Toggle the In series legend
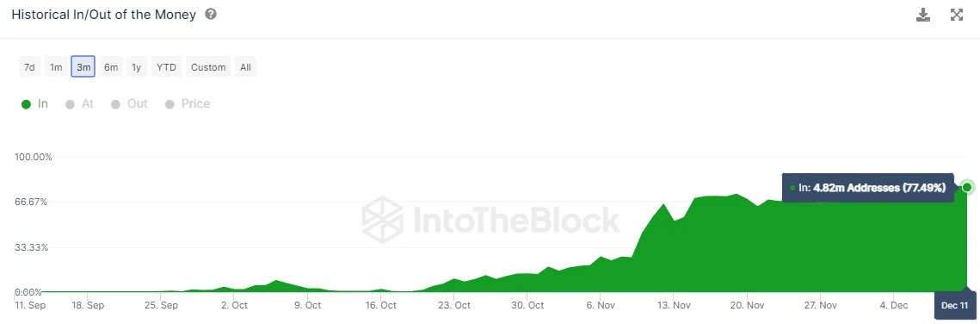This screenshot has height=324, width=980. coord(35,103)
